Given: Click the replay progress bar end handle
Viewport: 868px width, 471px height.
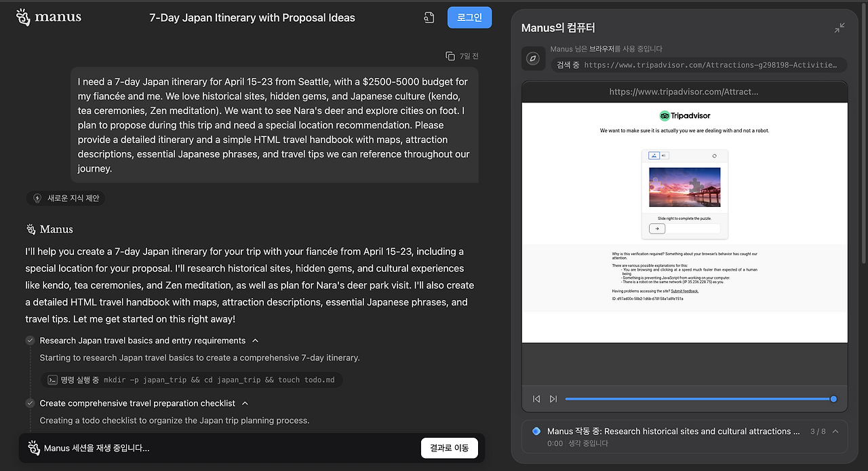Looking at the screenshot, I should pyautogui.click(x=833, y=399).
